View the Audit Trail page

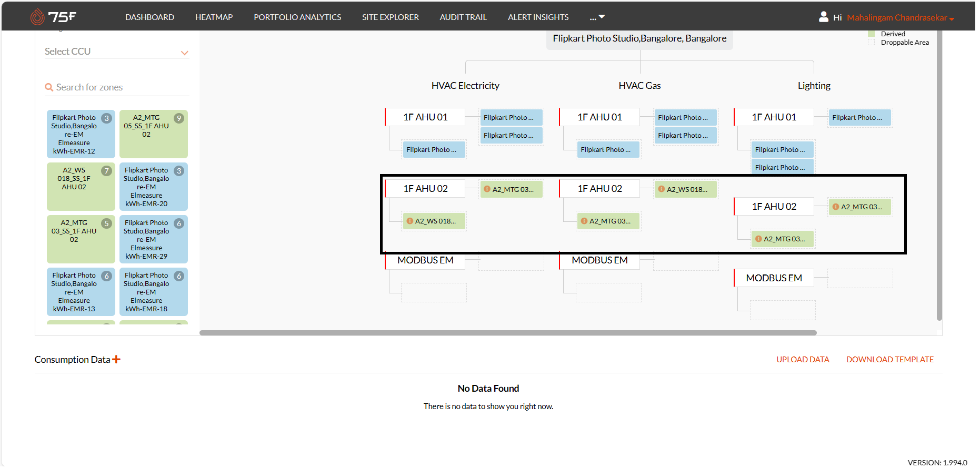pos(463,17)
